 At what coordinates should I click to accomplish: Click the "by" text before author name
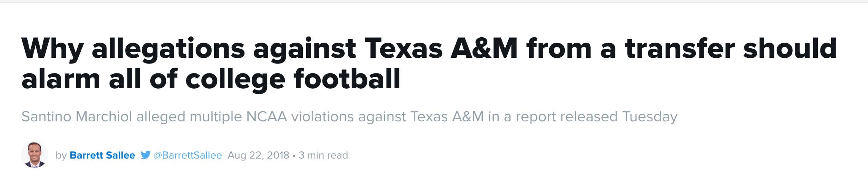click(61, 156)
